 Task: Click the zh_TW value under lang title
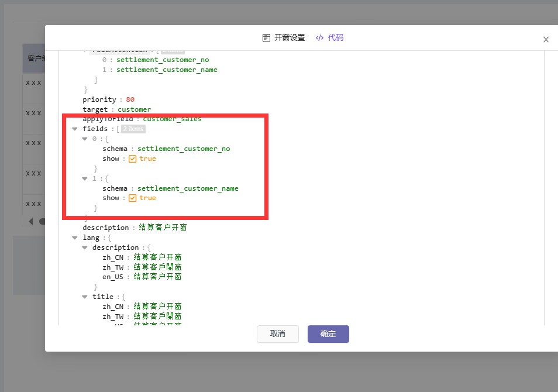pos(158,317)
